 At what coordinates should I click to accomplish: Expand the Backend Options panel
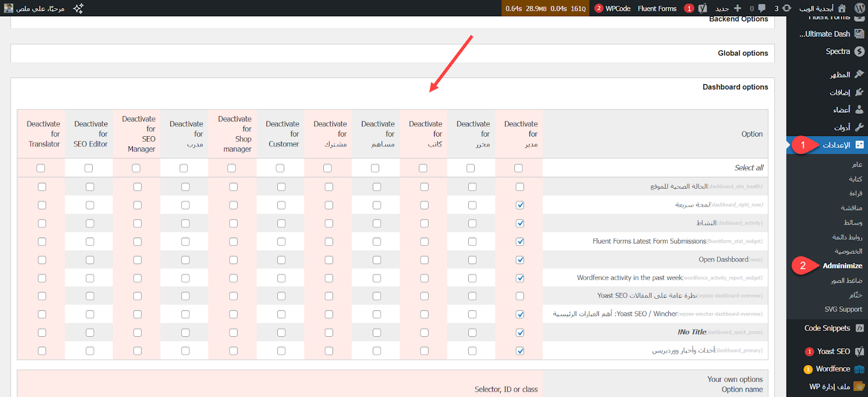click(x=738, y=20)
